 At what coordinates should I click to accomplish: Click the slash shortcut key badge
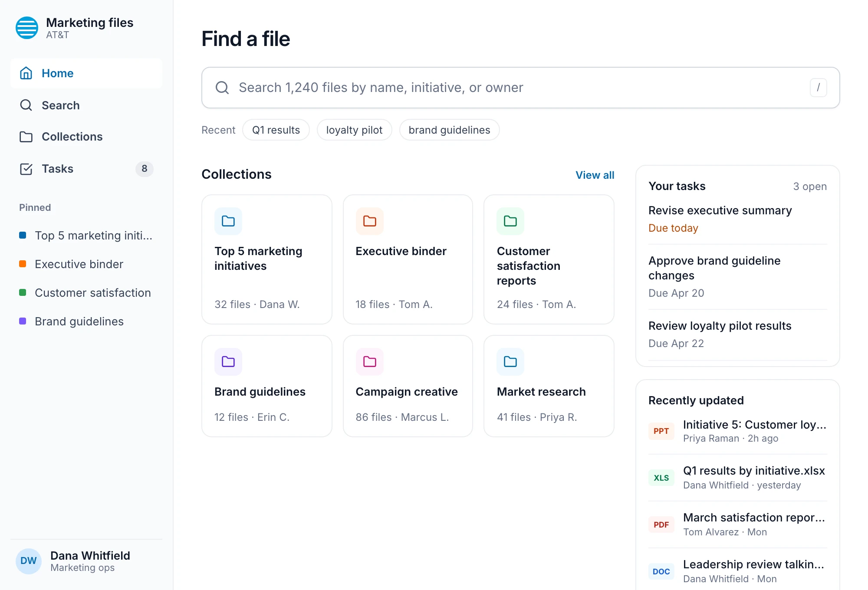pos(818,88)
